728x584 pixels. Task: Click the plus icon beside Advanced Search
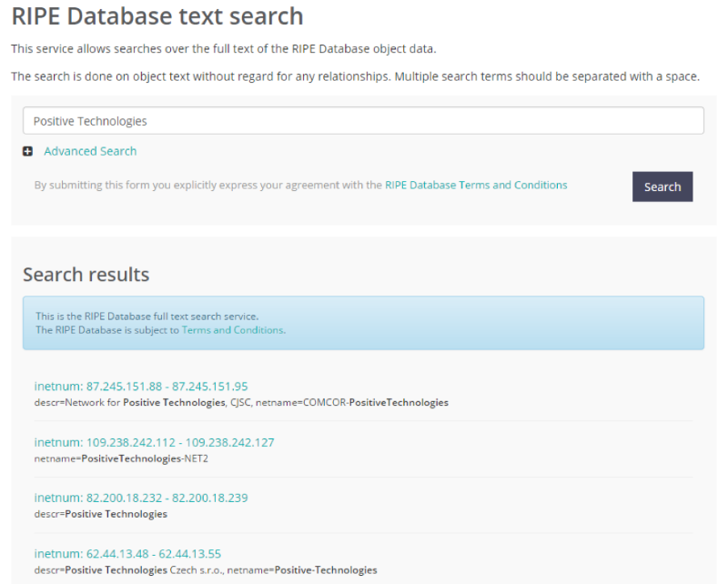pos(28,152)
